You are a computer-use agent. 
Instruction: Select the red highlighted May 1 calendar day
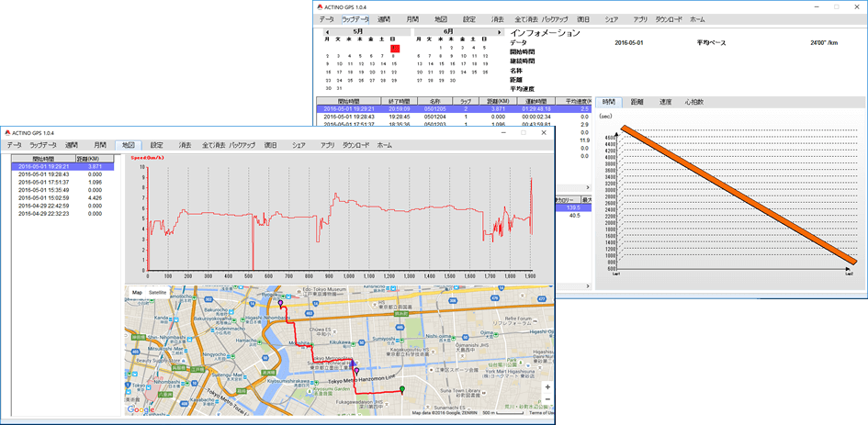click(x=394, y=48)
